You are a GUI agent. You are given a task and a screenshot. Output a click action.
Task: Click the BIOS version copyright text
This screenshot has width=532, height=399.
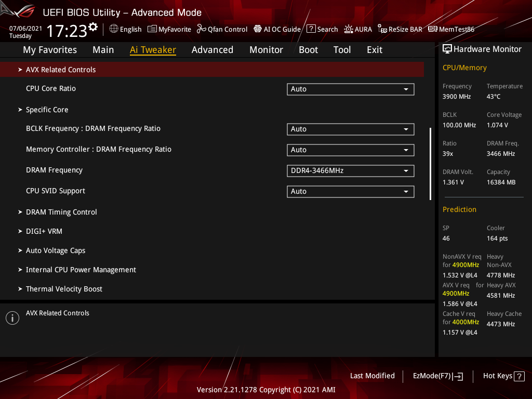[266, 390]
